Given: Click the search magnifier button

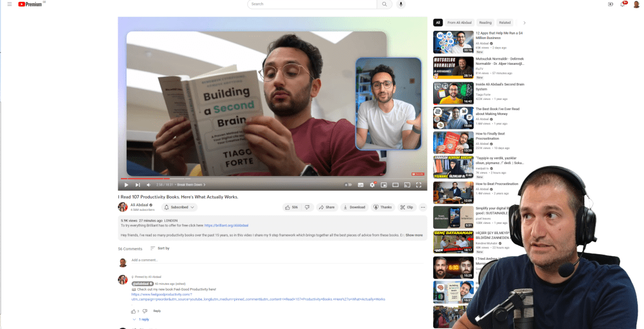Looking at the screenshot, I should (385, 4).
